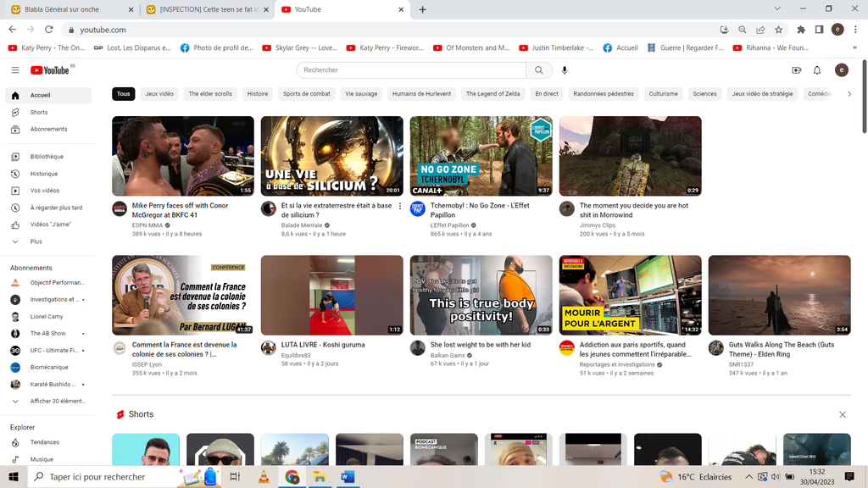Dismiss the Shorts shelf with X

click(x=842, y=414)
